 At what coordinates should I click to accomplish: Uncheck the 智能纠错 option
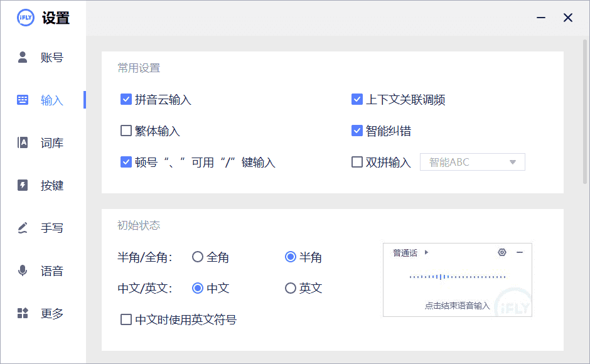point(357,131)
